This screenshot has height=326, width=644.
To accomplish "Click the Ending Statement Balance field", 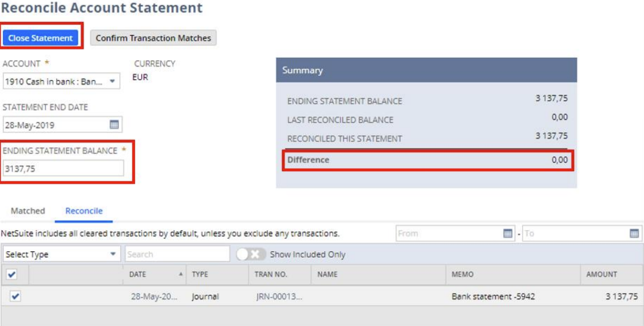I will pos(63,168).
